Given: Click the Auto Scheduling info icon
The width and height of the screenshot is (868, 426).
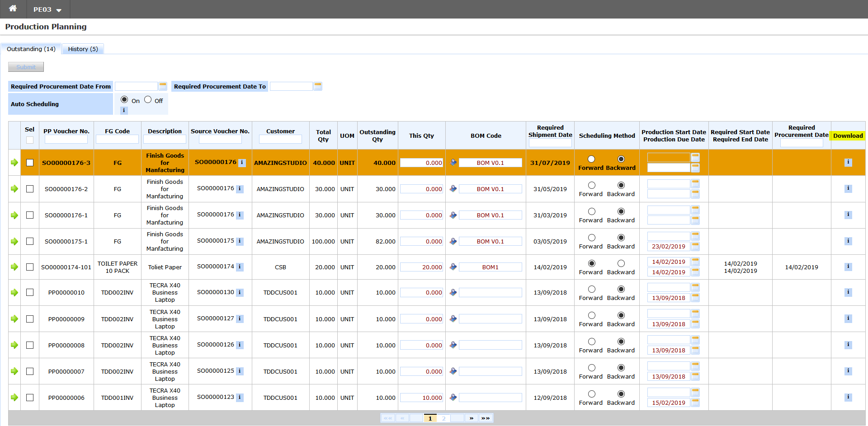Looking at the screenshot, I should [124, 110].
